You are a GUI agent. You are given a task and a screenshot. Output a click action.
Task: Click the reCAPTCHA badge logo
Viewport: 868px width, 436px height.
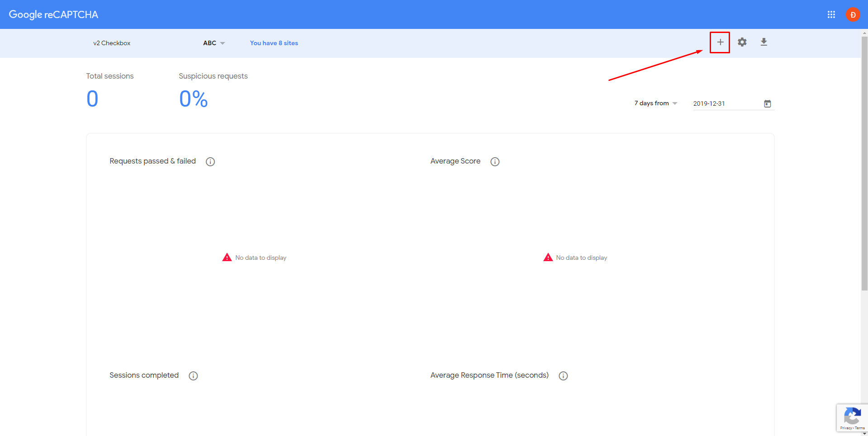click(852, 416)
